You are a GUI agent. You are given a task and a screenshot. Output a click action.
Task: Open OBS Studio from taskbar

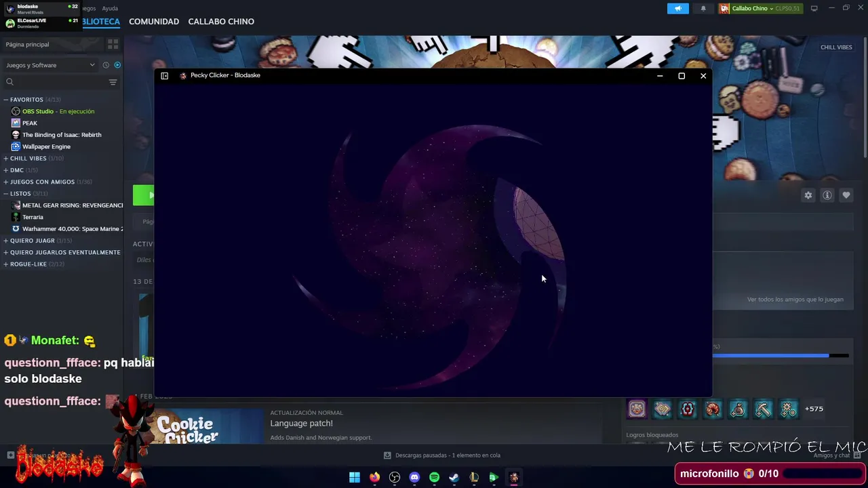pyautogui.click(x=395, y=477)
